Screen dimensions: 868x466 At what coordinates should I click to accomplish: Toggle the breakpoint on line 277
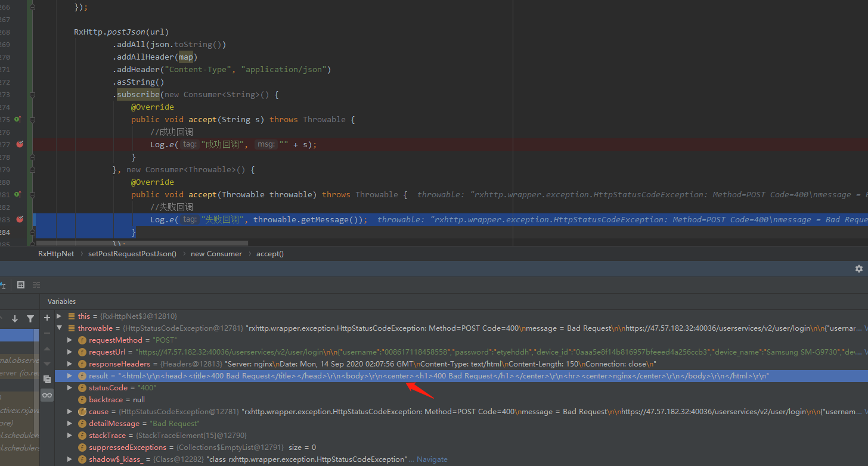[19, 144]
